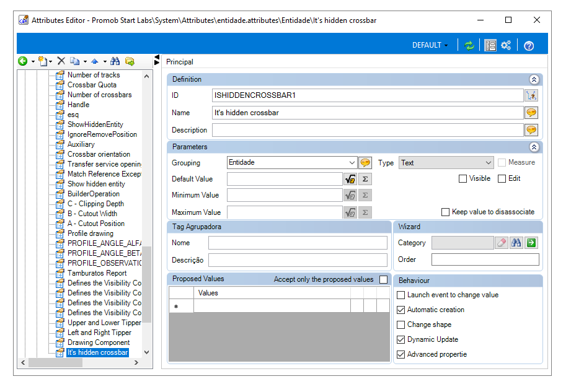Click the translation bubble icon beside Name field
The height and width of the screenshot is (392, 571).
pos(531,113)
